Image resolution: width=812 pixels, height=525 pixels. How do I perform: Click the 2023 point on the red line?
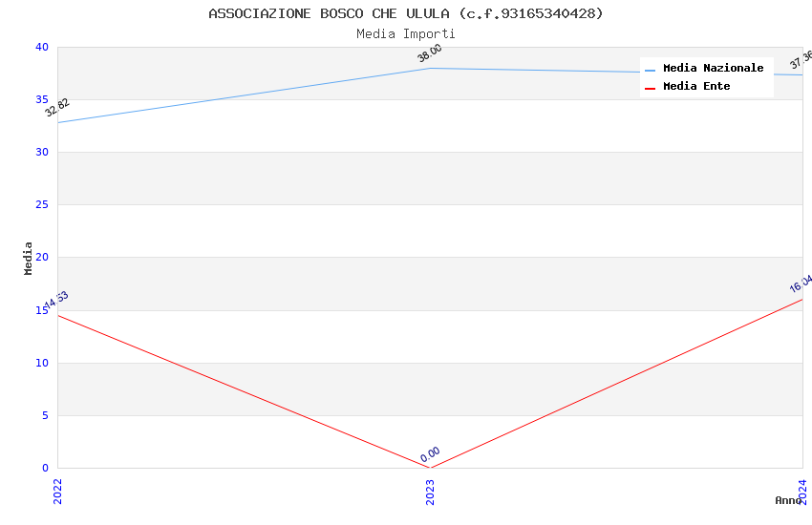[x=430, y=468]
